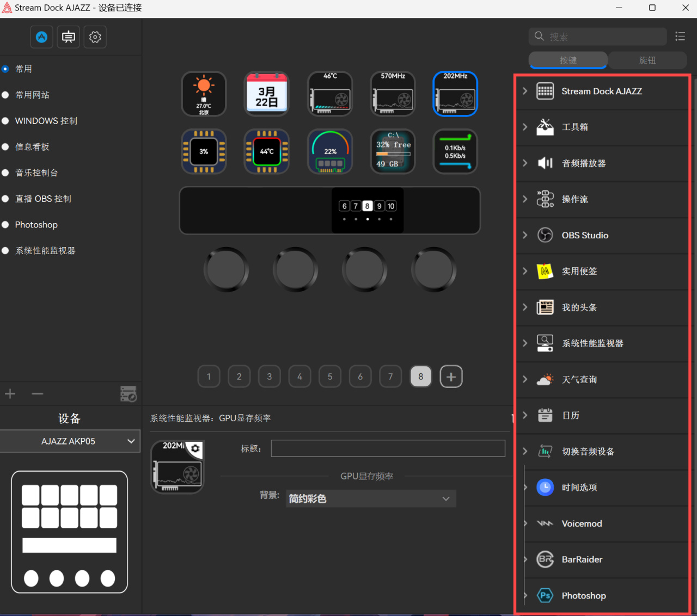Click the Stream Dock AJAZZ keyboard icon
697x616 pixels.
tap(545, 91)
